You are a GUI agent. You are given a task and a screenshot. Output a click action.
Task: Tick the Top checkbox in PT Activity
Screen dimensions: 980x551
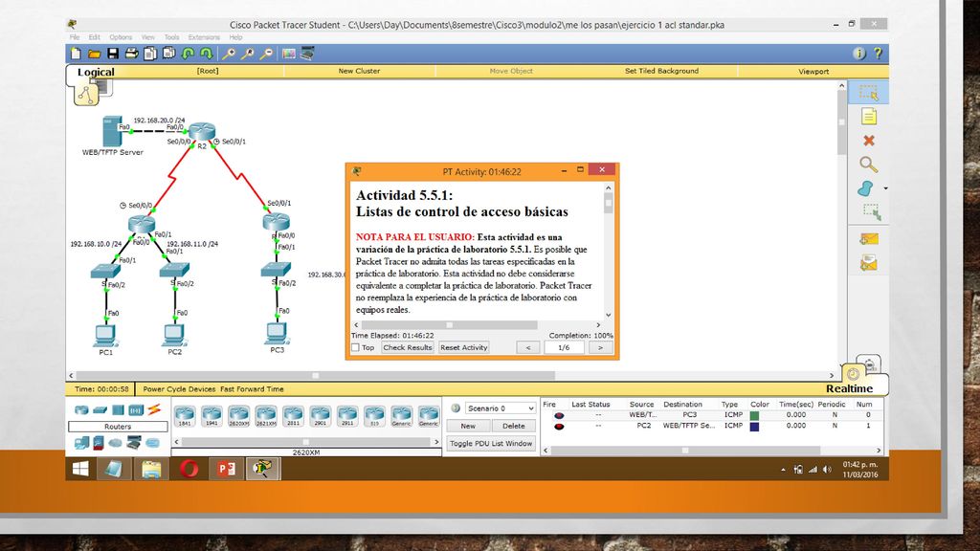point(355,347)
